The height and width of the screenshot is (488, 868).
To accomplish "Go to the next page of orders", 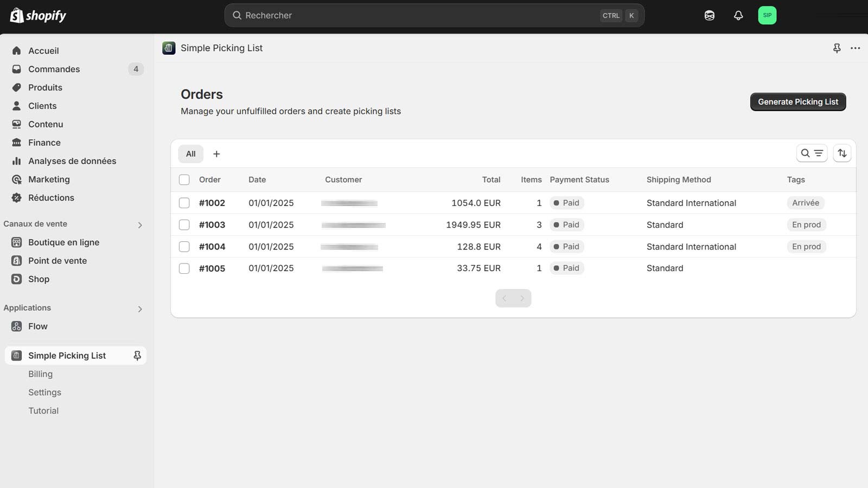I will click(522, 298).
